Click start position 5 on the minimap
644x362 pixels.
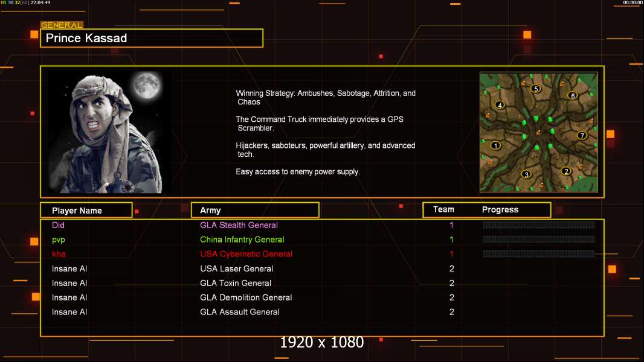pyautogui.click(x=536, y=89)
